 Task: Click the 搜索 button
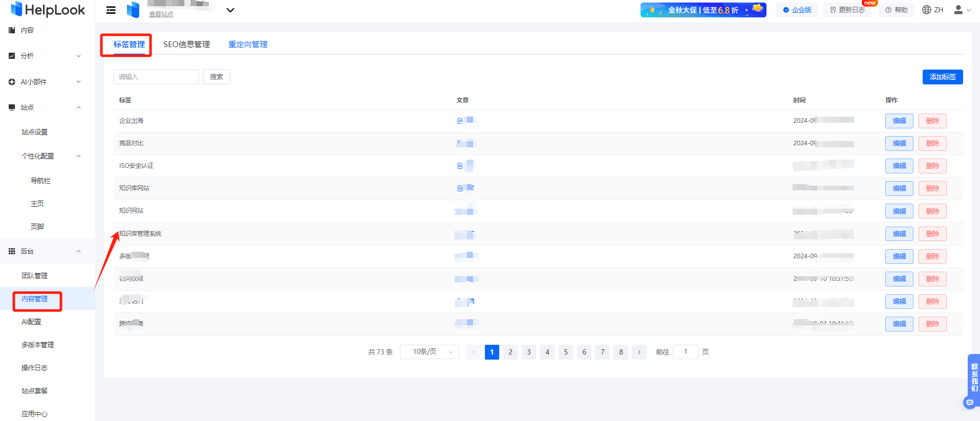click(x=217, y=77)
